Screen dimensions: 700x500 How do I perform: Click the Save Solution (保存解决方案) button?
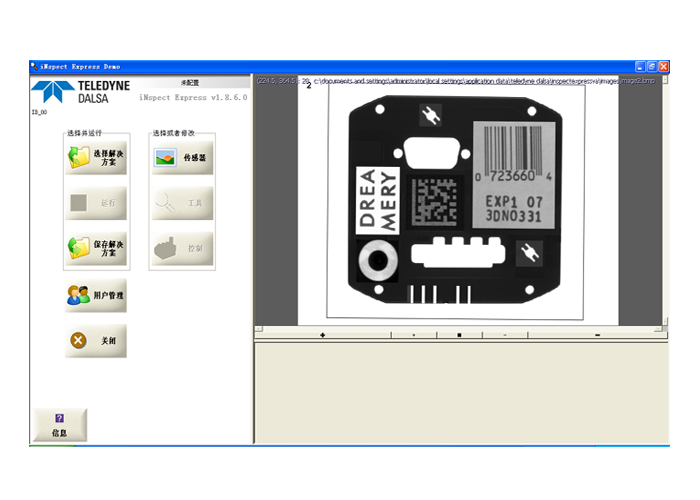(96, 247)
